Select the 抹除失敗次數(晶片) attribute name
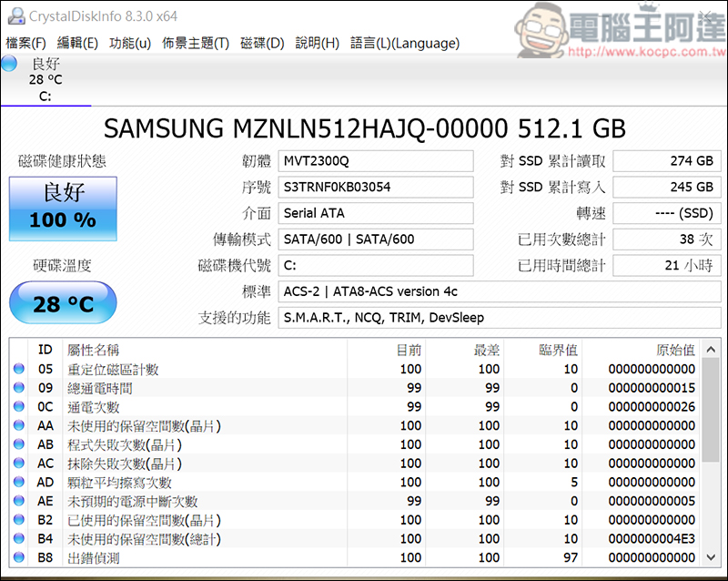 [125, 464]
